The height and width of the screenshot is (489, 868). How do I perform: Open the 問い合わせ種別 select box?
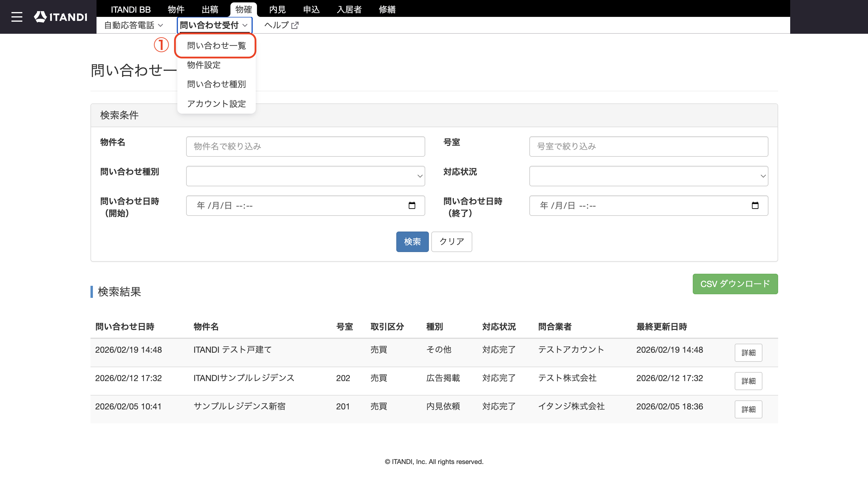pyautogui.click(x=305, y=176)
